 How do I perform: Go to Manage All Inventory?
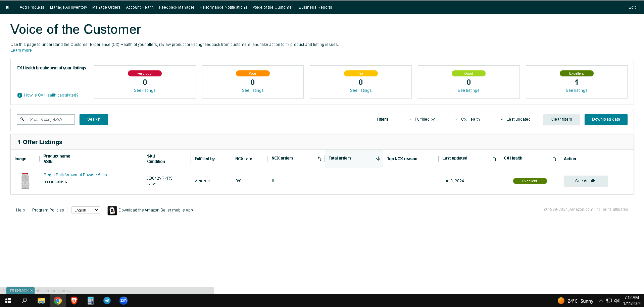pos(68,7)
